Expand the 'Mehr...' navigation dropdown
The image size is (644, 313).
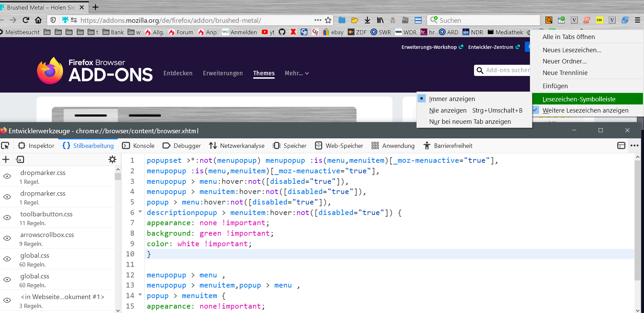tap(297, 73)
